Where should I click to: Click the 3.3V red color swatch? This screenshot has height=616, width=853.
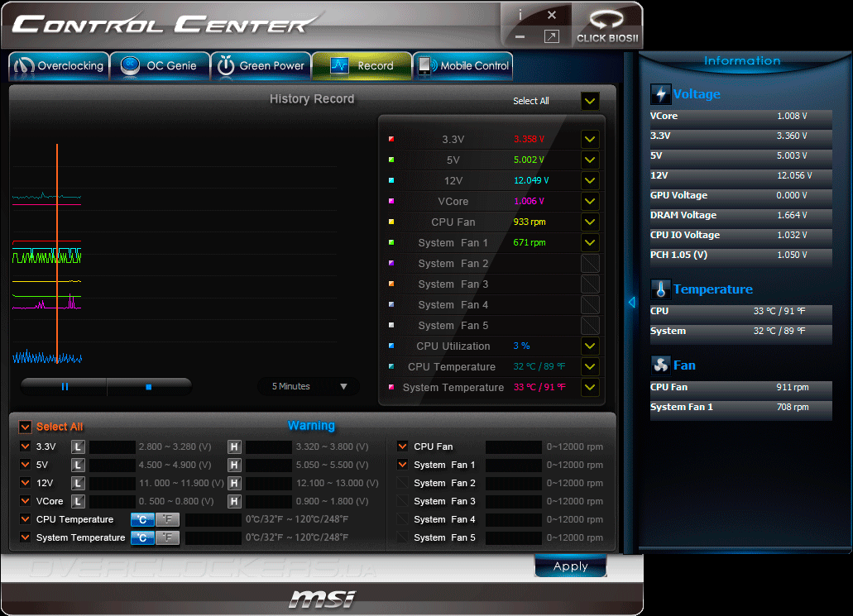pos(391,139)
